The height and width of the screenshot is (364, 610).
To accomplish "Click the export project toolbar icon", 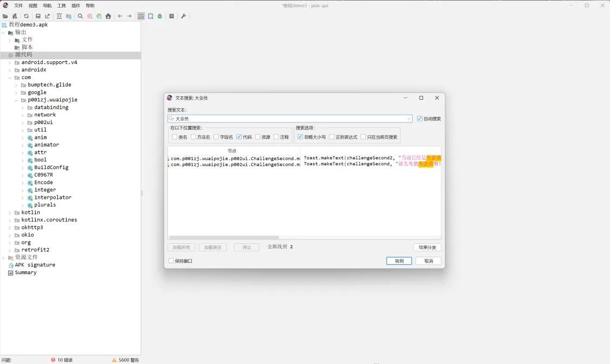I will point(48,16).
